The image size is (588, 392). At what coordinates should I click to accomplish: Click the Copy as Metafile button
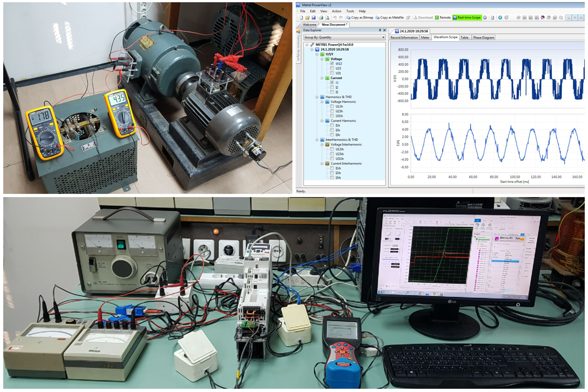(x=389, y=18)
